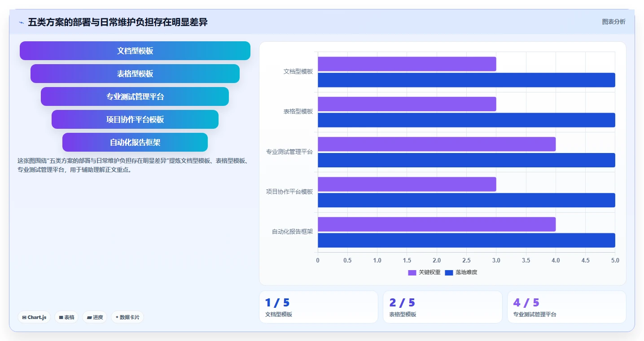Click 关键权重 legend label text
Viewport: 644px width, 341px height.
[429, 272]
